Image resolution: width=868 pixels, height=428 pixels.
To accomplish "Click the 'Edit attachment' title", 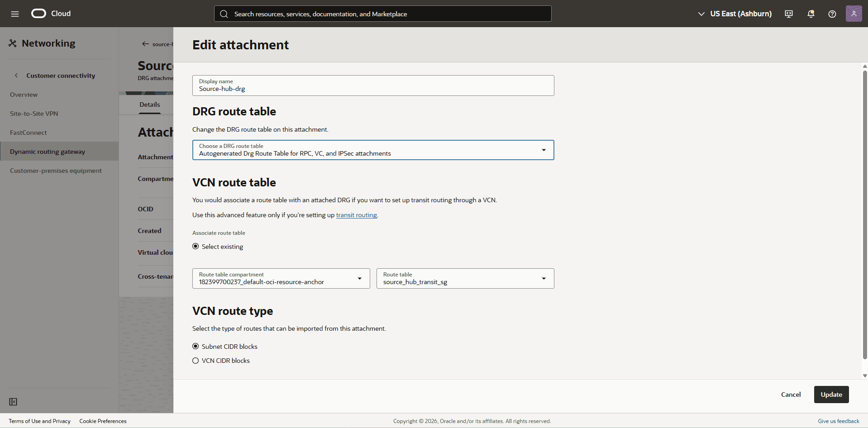I will (240, 45).
